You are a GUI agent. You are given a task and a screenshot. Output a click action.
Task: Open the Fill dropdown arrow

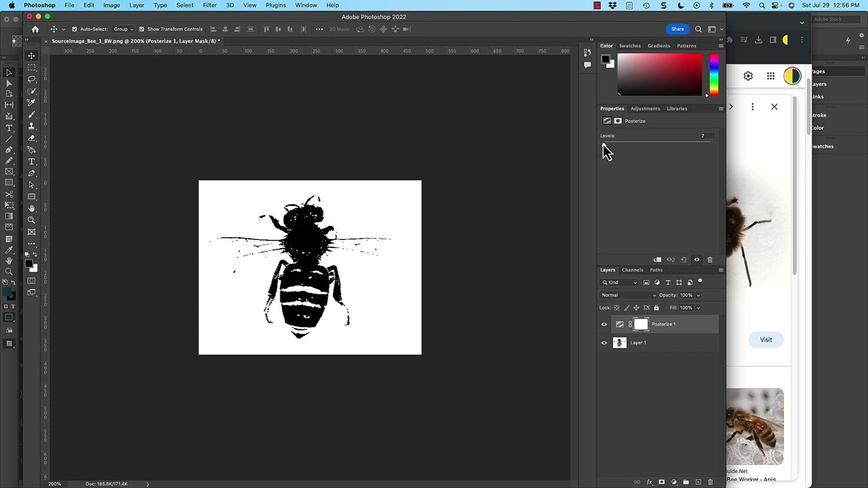[x=698, y=308]
